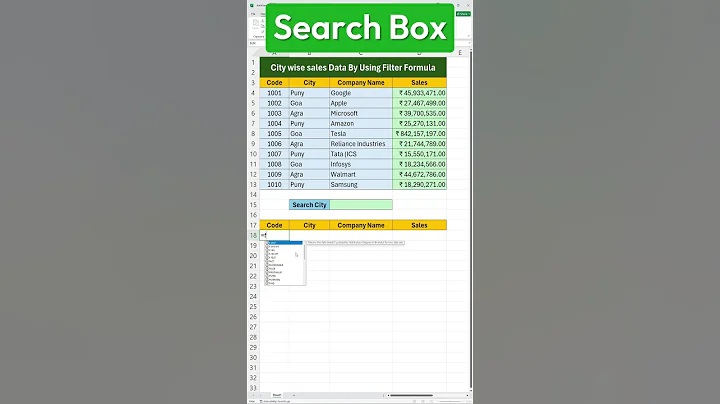Select sales value ₹842,157,197.00
The width and height of the screenshot is (720, 404).
pyautogui.click(x=419, y=134)
